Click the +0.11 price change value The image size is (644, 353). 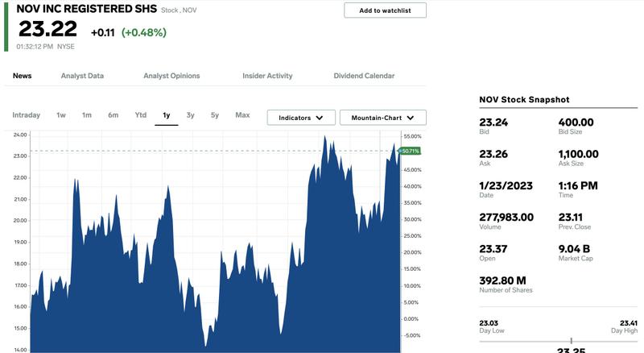click(103, 32)
